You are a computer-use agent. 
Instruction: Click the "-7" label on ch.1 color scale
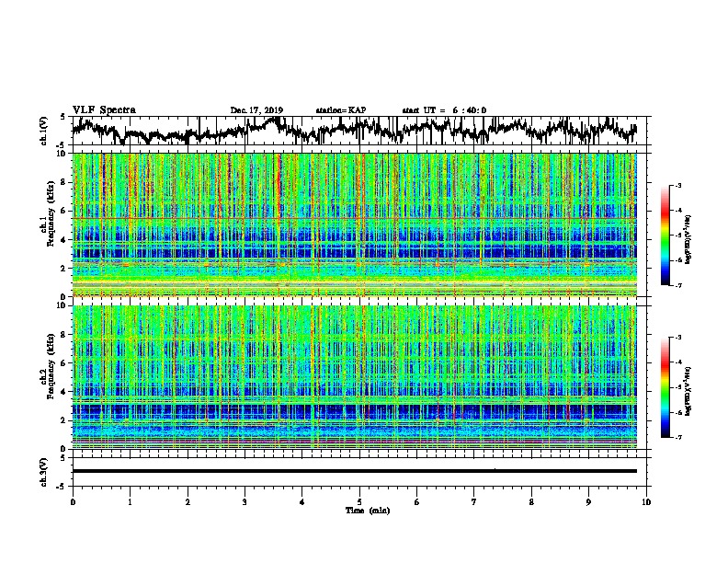677,285
